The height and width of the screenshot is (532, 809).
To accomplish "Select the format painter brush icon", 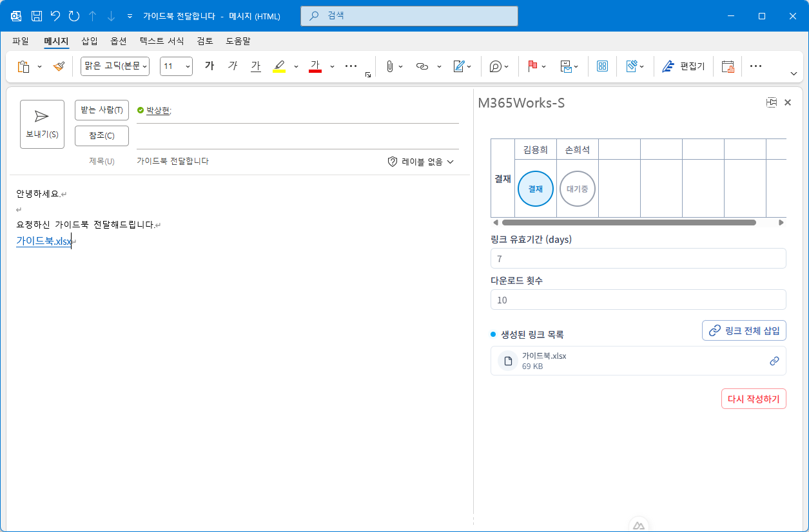I will point(59,66).
